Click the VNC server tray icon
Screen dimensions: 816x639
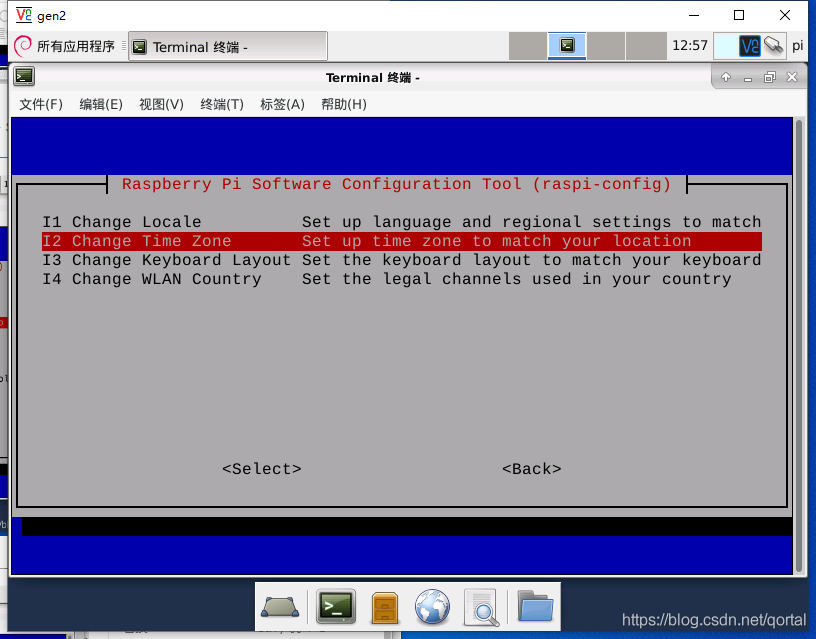click(749, 46)
